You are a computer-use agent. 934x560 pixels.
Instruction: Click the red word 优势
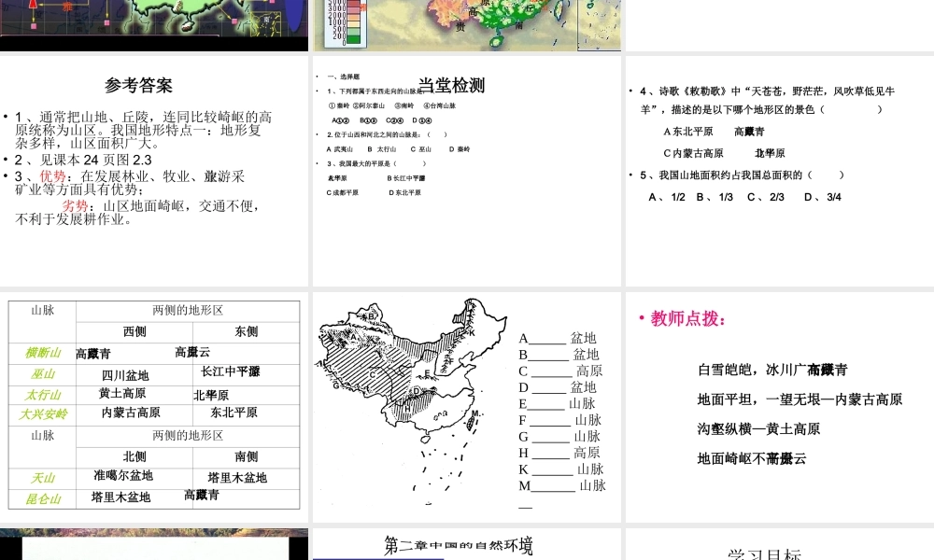coord(53,176)
